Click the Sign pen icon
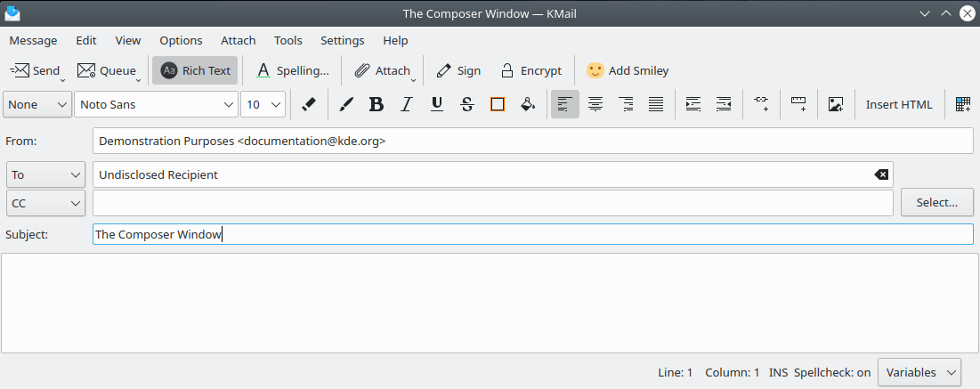 [x=442, y=70]
